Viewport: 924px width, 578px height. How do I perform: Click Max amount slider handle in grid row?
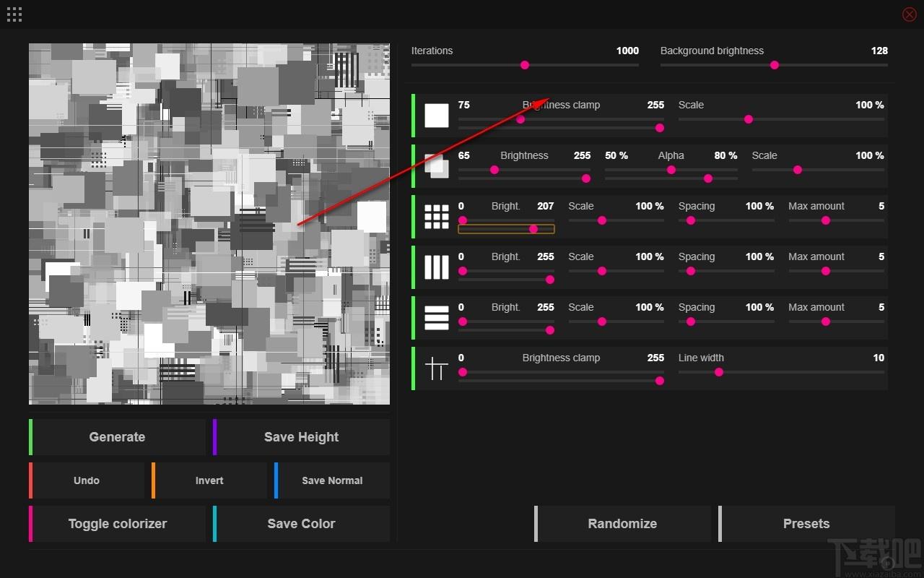tap(826, 220)
